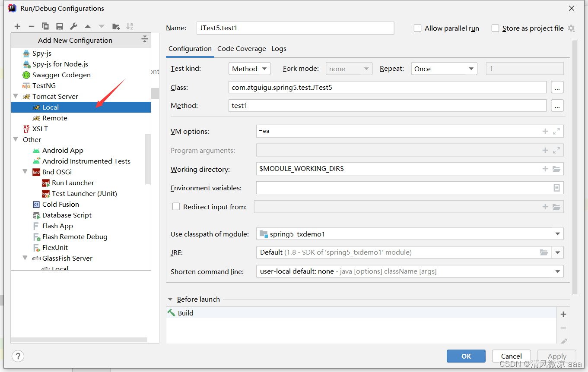This screenshot has width=588, height=372.
Task: Collapse the Bnd OSGi tree node
Action: (25, 172)
